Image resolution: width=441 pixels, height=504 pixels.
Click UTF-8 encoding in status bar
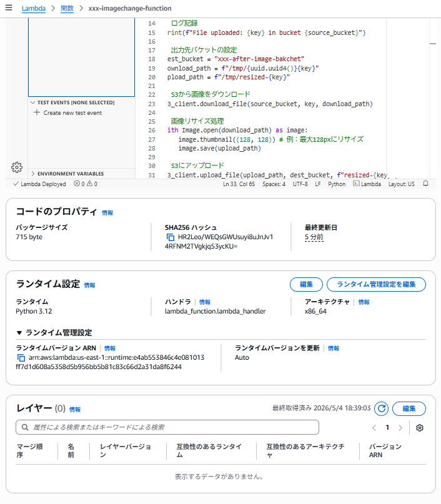click(300, 184)
